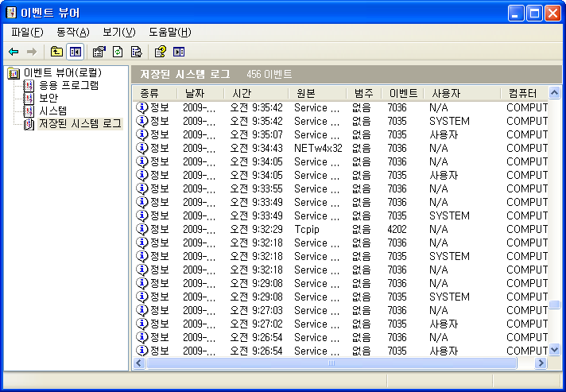Open the 파일(F) menu
This screenshot has height=392, width=566.
(27, 32)
